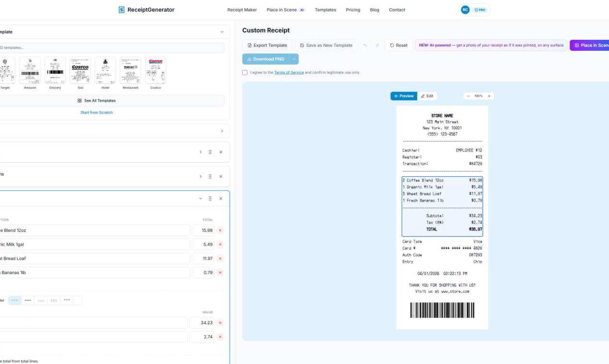Zoom in with the plus icon
Viewport: 609px width, 364px height.
pyautogui.click(x=489, y=96)
